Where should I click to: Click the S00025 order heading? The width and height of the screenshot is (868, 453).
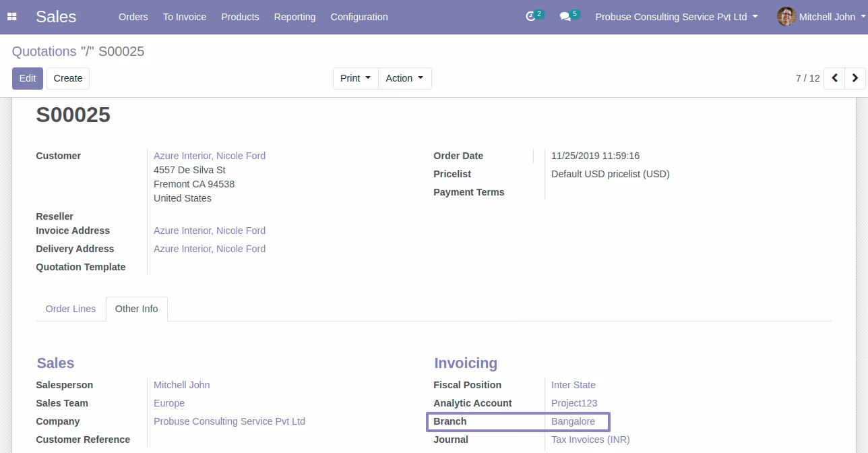click(x=73, y=115)
